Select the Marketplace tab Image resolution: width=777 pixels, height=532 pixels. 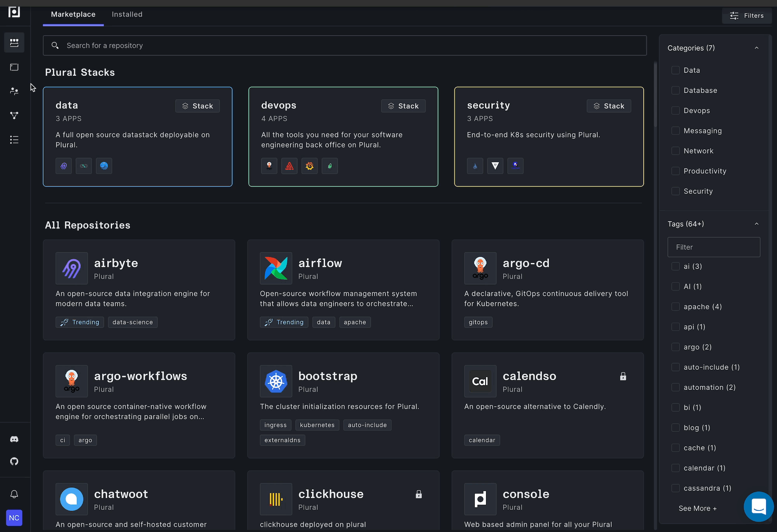pyautogui.click(x=73, y=14)
